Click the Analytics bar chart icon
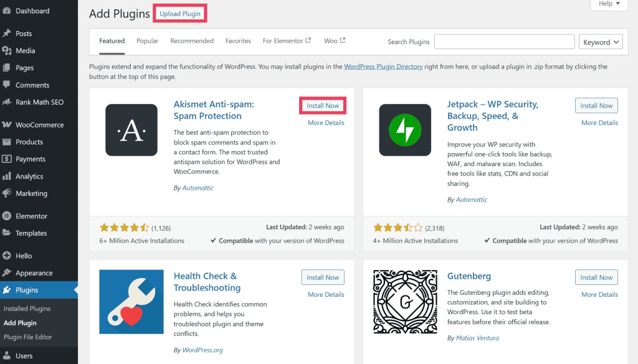Image resolution: width=638 pixels, height=364 pixels. pyautogui.click(x=6, y=176)
